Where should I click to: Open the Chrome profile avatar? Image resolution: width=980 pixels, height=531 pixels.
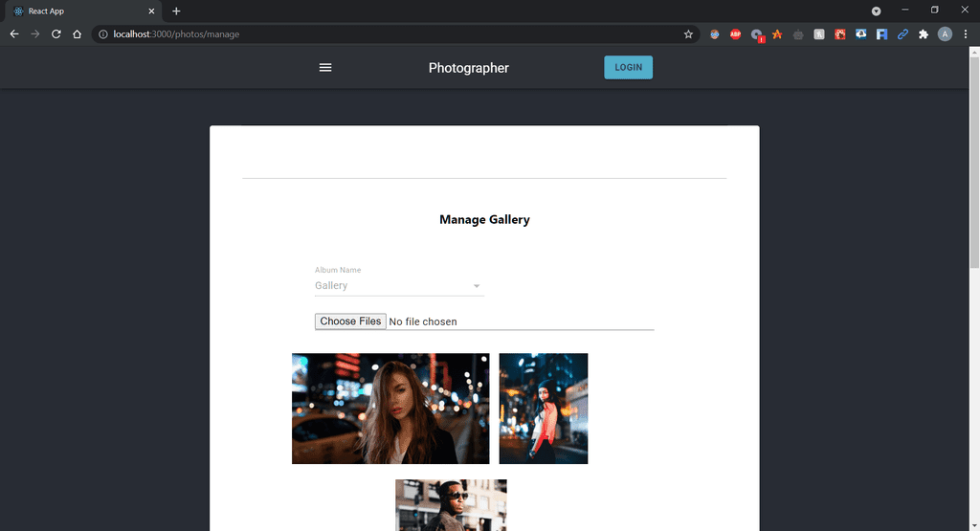tap(945, 34)
